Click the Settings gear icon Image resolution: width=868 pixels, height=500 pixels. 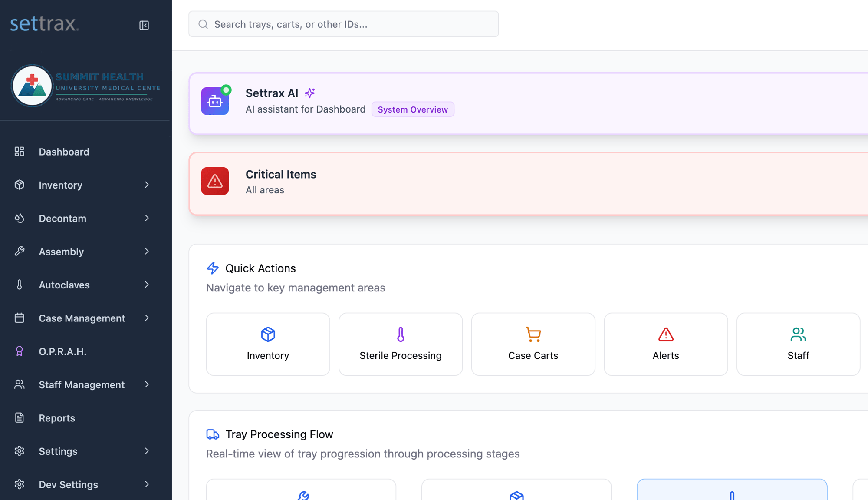pos(20,451)
